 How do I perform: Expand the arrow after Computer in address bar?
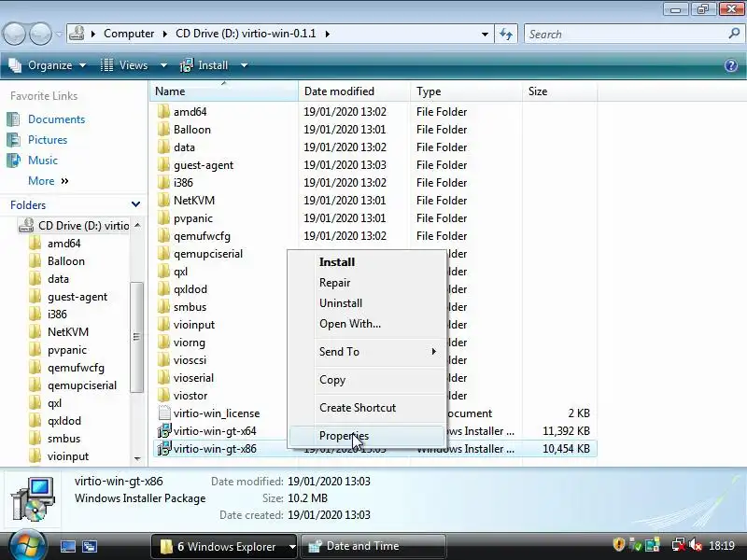tap(165, 34)
